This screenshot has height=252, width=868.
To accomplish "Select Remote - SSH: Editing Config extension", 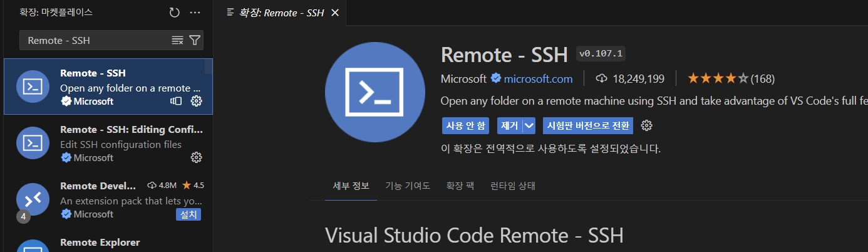I will [108, 143].
